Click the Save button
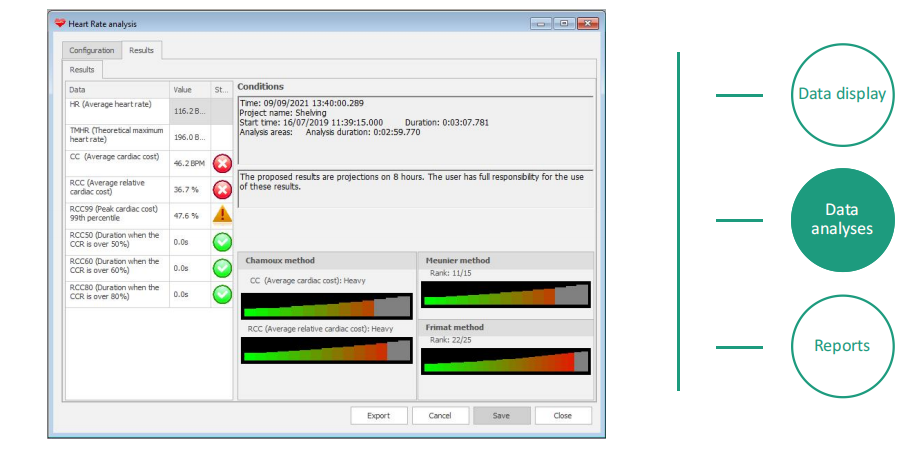The height and width of the screenshot is (450, 919). pyautogui.click(x=501, y=415)
